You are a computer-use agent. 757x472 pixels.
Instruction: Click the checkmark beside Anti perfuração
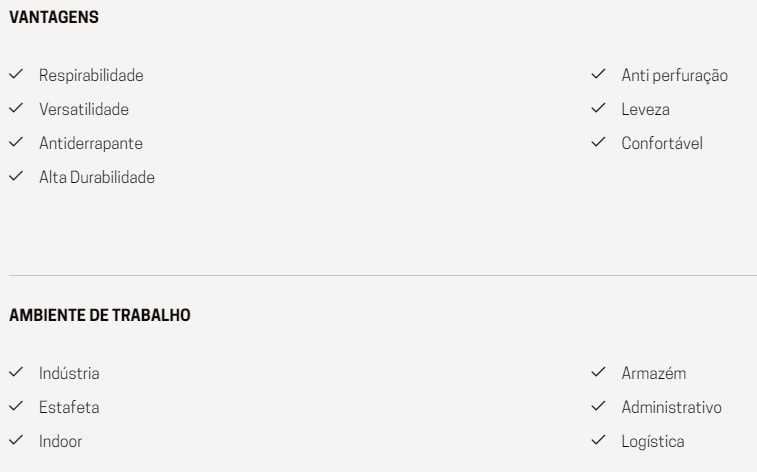[x=598, y=74]
